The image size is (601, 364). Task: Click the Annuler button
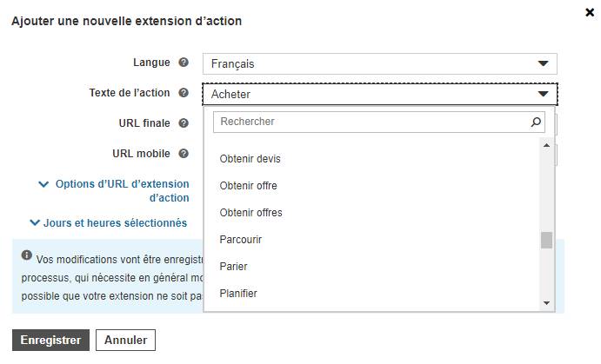tap(126, 340)
